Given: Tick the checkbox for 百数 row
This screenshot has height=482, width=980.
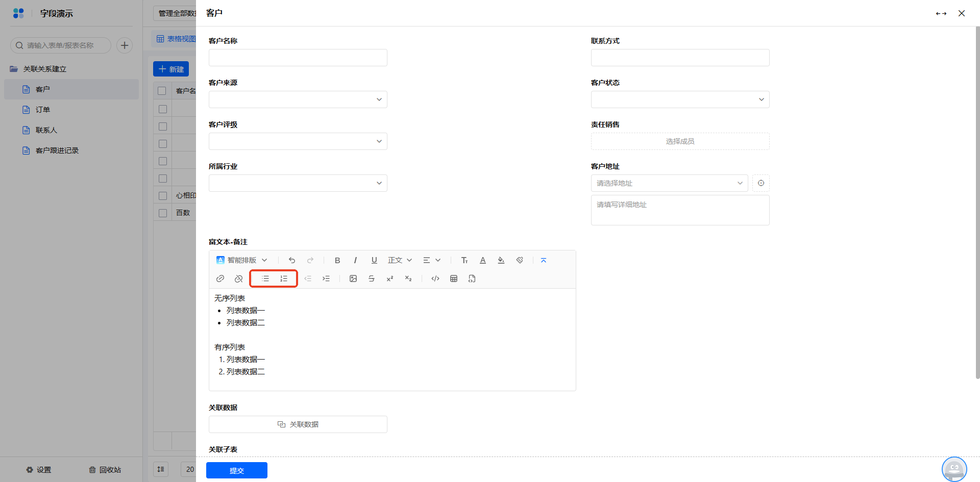Looking at the screenshot, I should point(163,213).
